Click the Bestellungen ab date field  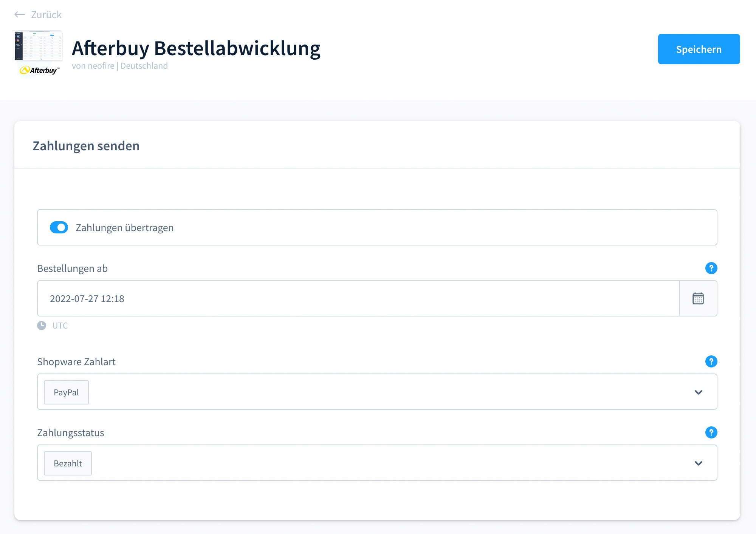coord(358,298)
